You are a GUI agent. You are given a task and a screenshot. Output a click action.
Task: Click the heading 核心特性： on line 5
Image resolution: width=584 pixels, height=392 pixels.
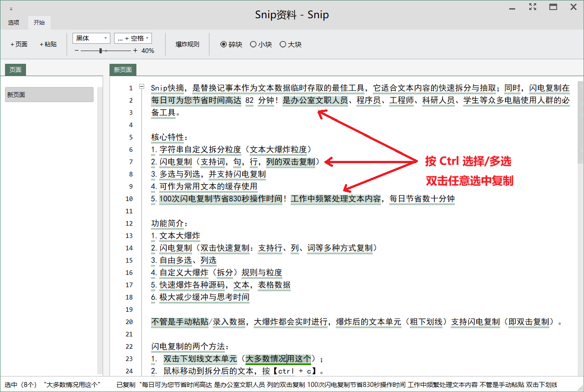click(170, 137)
